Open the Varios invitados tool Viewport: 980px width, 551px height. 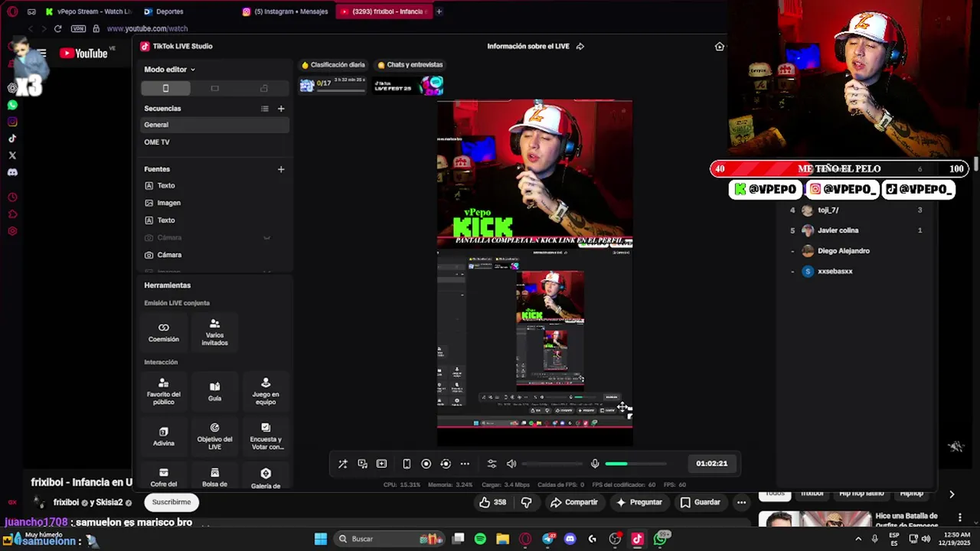pos(214,332)
